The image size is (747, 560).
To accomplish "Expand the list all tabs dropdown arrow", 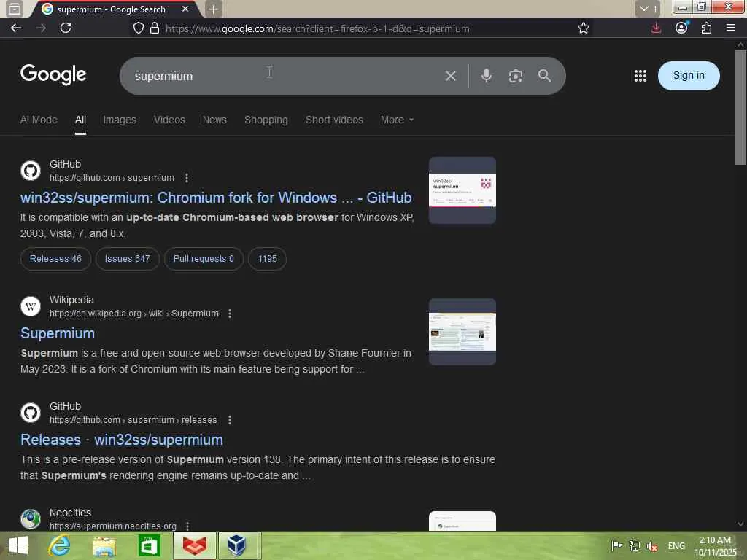I will click(x=648, y=9).
